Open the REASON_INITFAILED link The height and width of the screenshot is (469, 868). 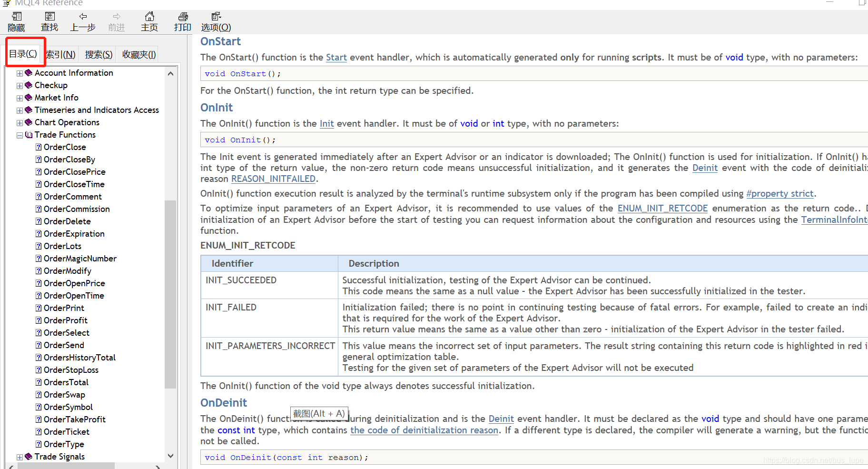tap(273, 179)
